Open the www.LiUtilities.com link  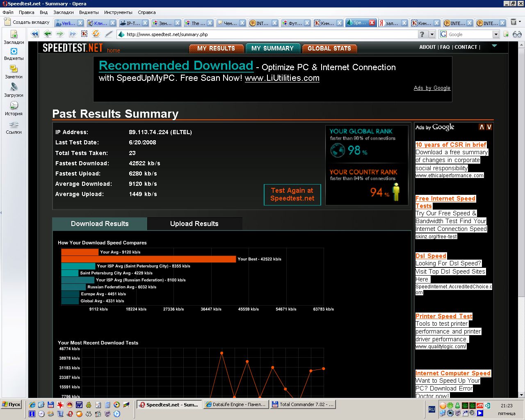[282, 78]
